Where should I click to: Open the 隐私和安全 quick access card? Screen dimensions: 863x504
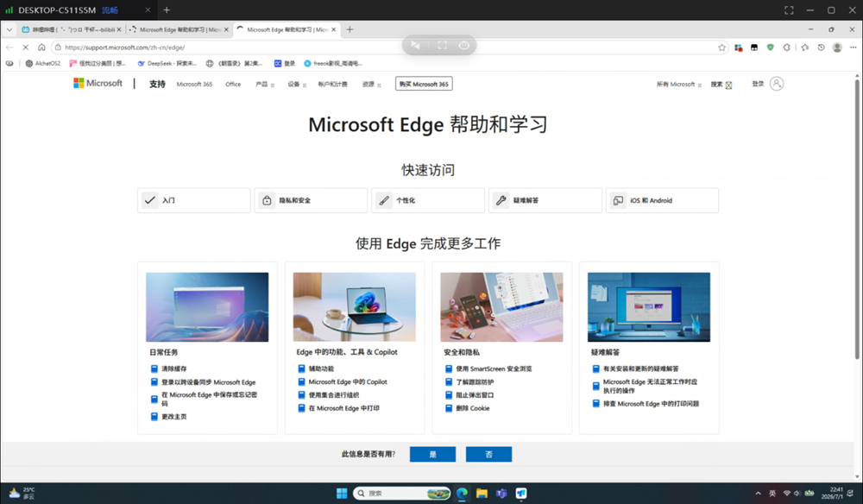click(311, 200)
